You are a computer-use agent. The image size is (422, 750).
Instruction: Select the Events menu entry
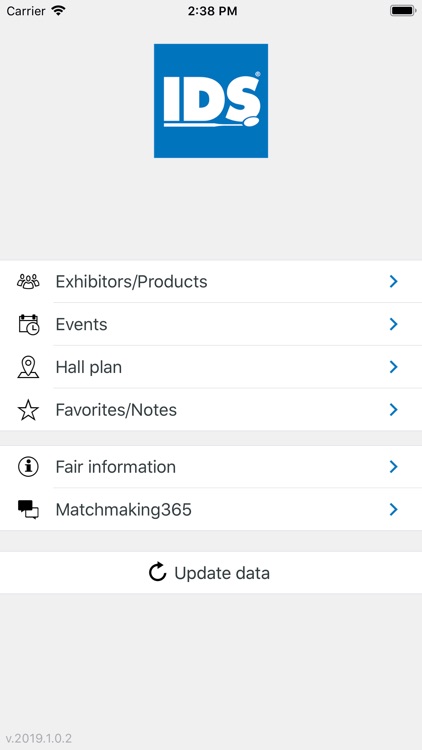click(x=211, y=324)
